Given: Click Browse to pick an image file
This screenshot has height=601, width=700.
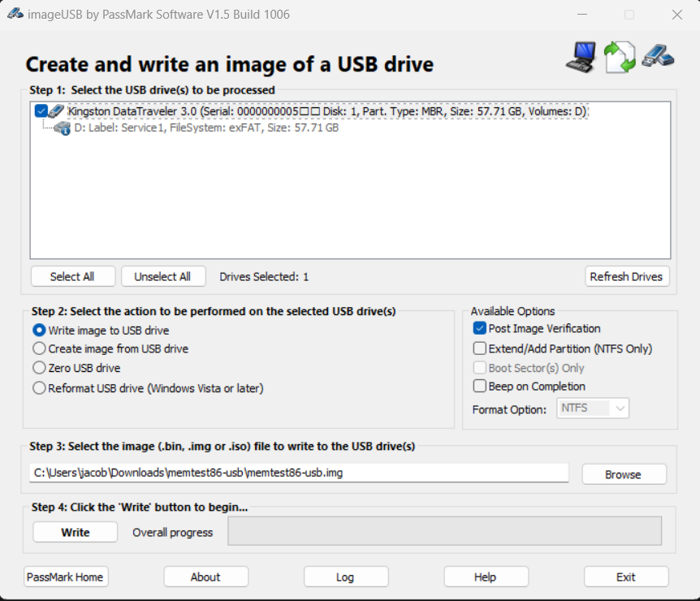Looking at the screenshot, I should (624, 474).
